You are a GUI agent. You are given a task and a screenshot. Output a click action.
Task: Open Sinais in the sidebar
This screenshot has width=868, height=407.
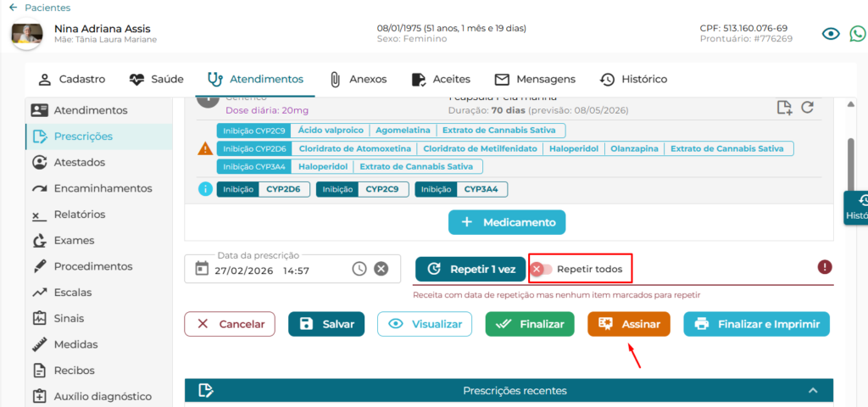99,319
